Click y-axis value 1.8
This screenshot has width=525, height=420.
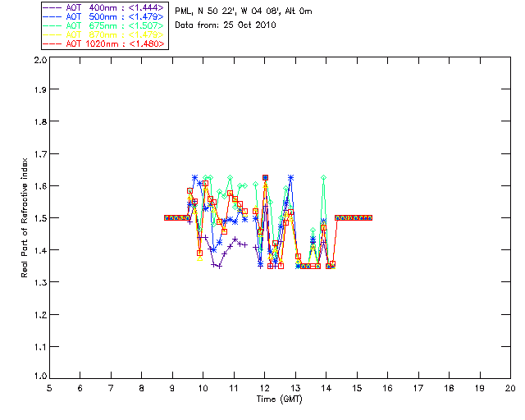40,121
